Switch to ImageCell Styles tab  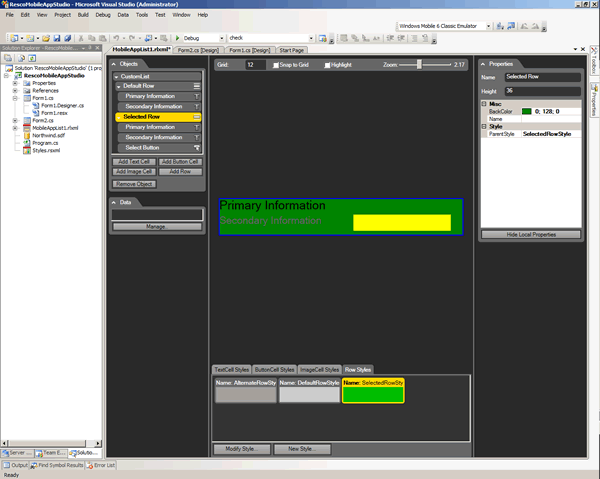click(x=320, y=370)
